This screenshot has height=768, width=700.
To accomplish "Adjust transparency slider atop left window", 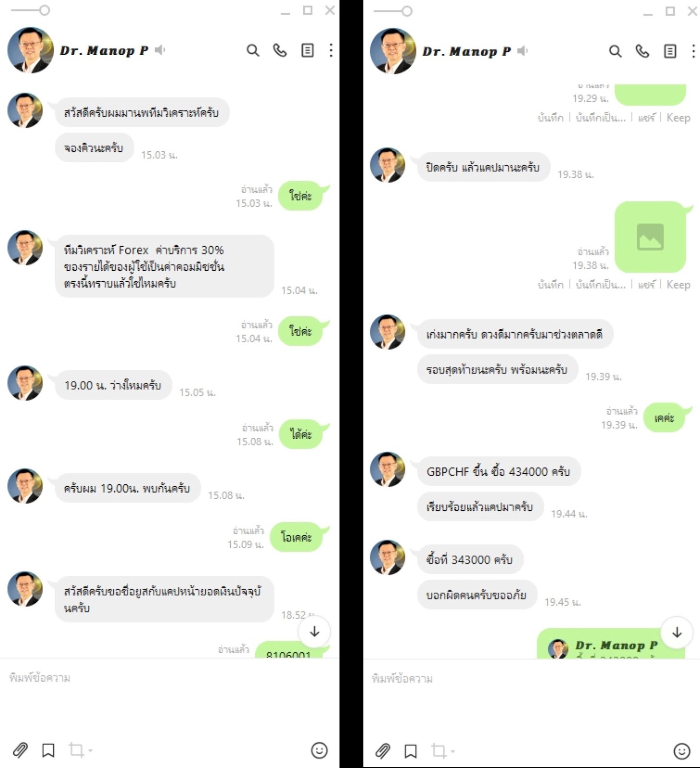I will [x=31, y=10].
